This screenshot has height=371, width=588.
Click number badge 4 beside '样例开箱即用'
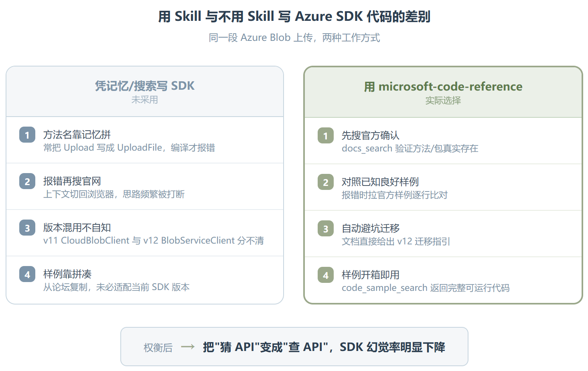[x=326, y=275]
